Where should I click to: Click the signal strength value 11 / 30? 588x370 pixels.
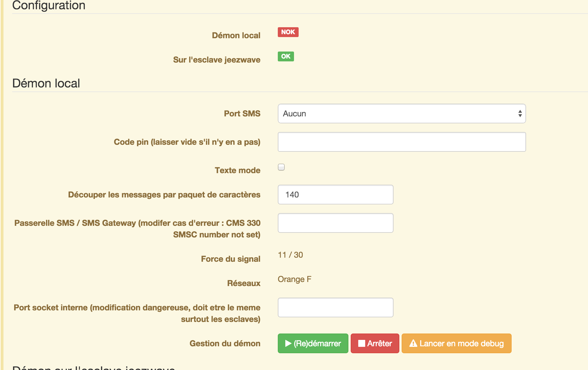pos(290,255)
